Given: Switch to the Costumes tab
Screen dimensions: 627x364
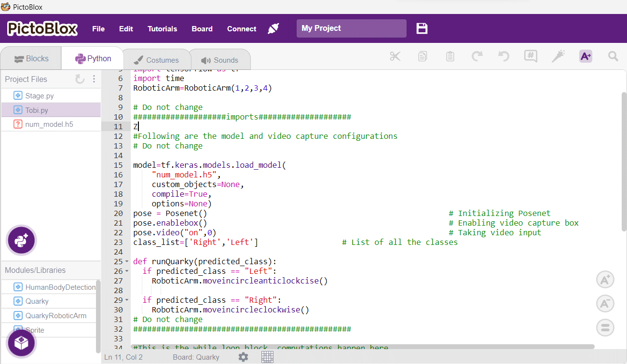Looking at the screenshot, I should click(156, 60).
